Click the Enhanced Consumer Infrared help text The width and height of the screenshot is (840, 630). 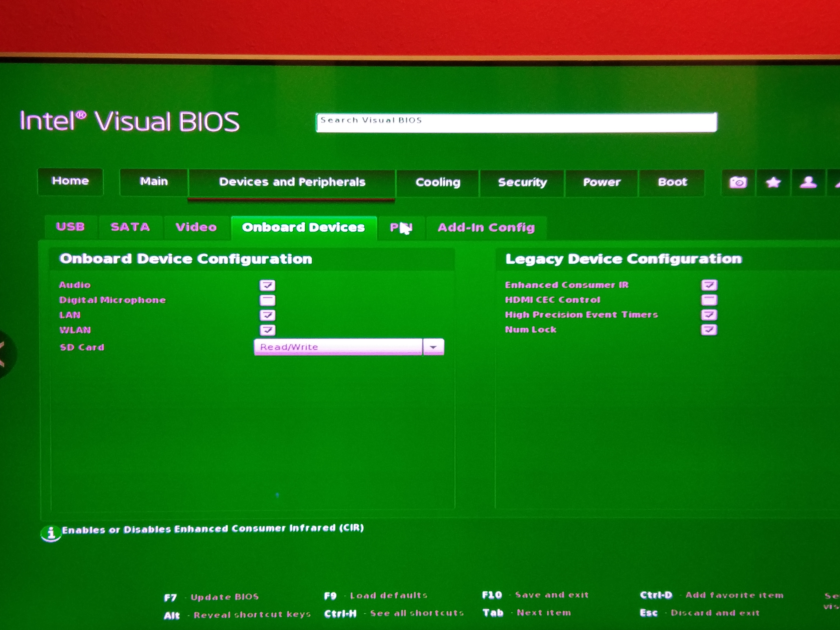click(x=213, y=529)
